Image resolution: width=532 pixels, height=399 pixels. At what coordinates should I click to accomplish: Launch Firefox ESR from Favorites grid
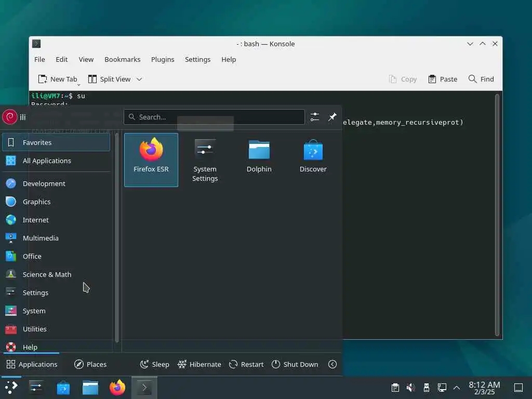151,160
